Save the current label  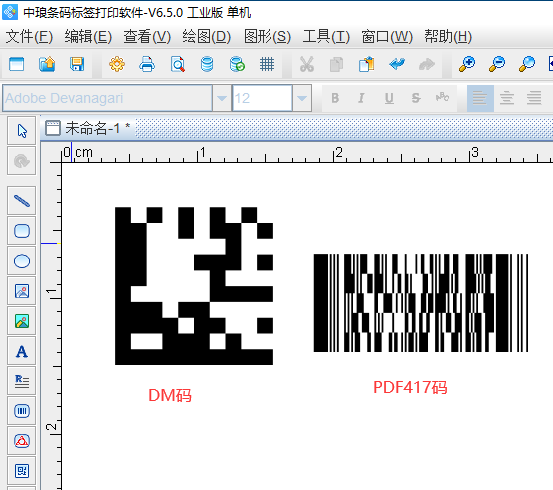(77, 64)
